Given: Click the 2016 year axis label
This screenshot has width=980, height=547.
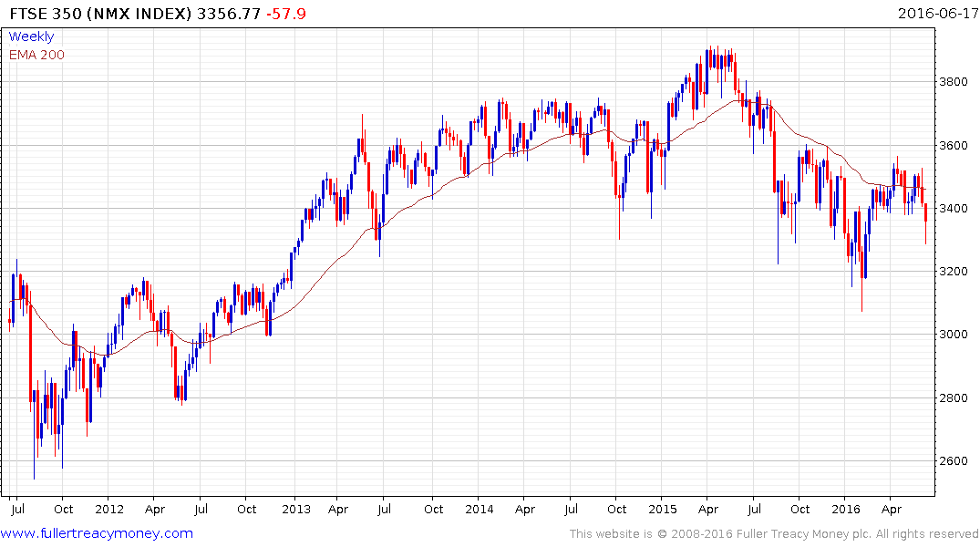Looking at the screenshot, I should click(x=846, y=510).
